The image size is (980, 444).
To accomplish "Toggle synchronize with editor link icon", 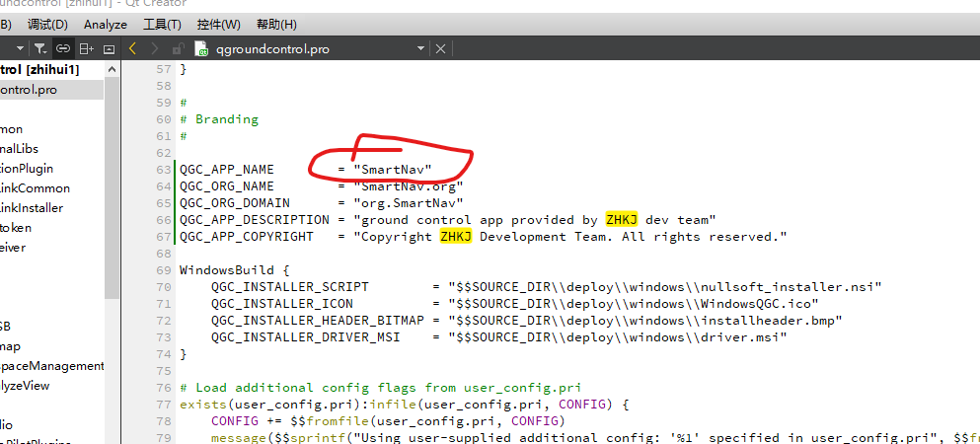I will pos(62,48).
